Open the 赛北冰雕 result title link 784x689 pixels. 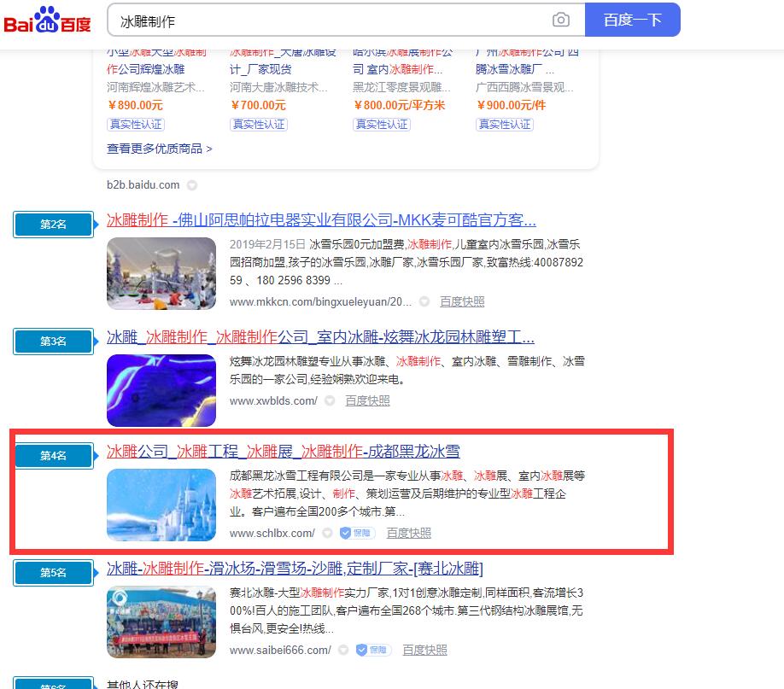[295, 569]
